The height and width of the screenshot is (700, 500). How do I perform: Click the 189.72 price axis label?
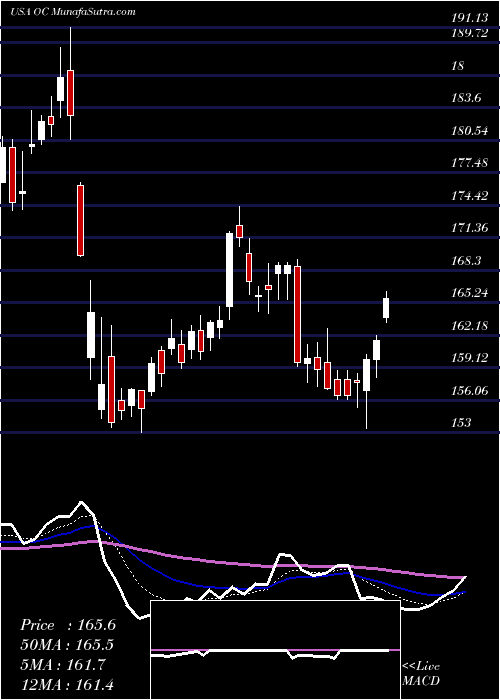tap(470, 34)
